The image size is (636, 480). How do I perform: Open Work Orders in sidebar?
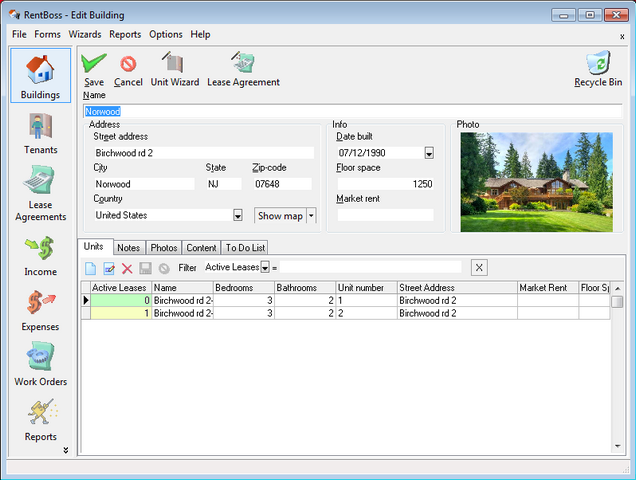pos(40,366)
